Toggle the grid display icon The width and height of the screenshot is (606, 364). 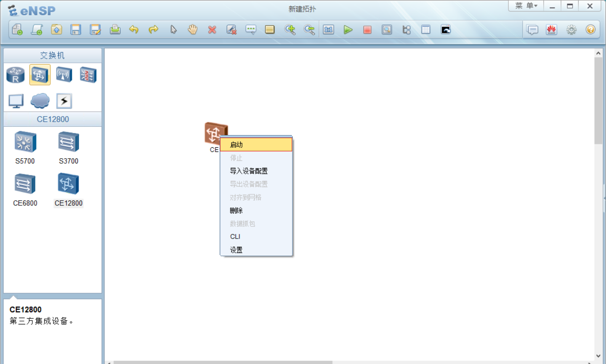[x=426, y=29]
